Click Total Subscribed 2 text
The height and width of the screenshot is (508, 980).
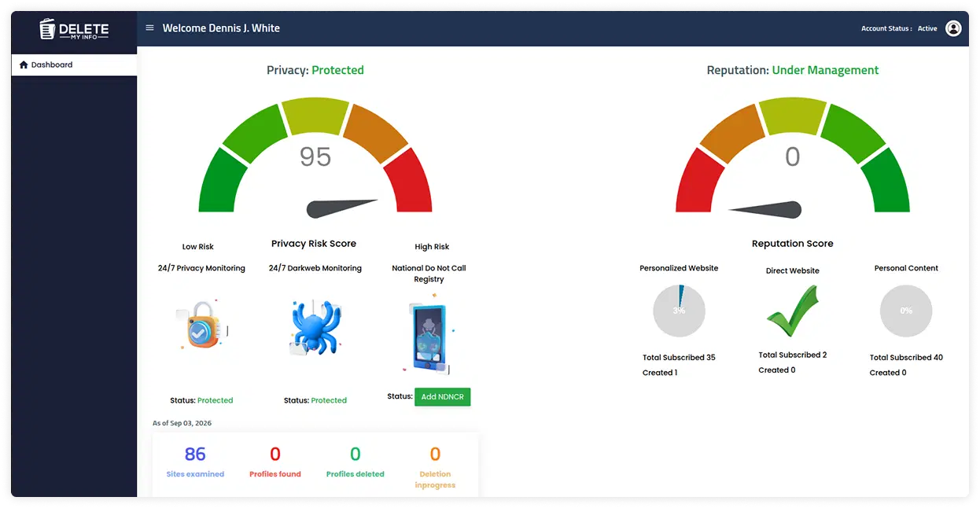(x=793, y=355)
